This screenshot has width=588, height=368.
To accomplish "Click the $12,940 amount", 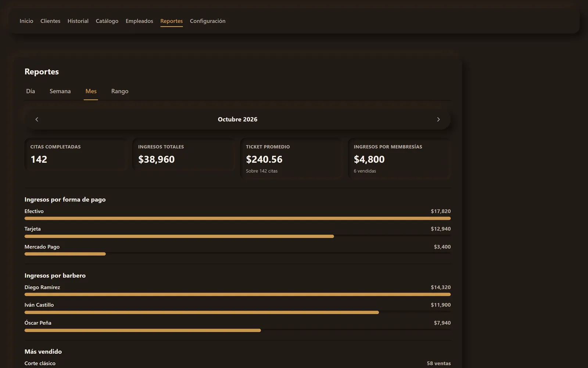I will click(x=441, y=229).
